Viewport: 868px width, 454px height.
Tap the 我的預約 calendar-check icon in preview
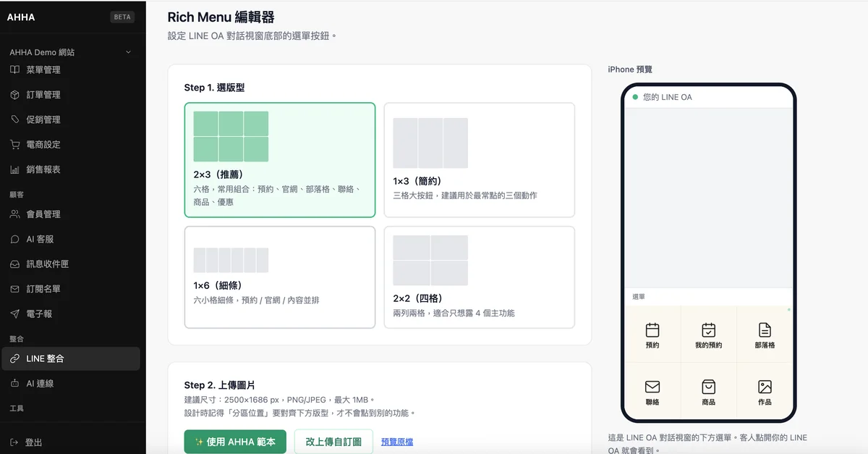pos(709,330)
